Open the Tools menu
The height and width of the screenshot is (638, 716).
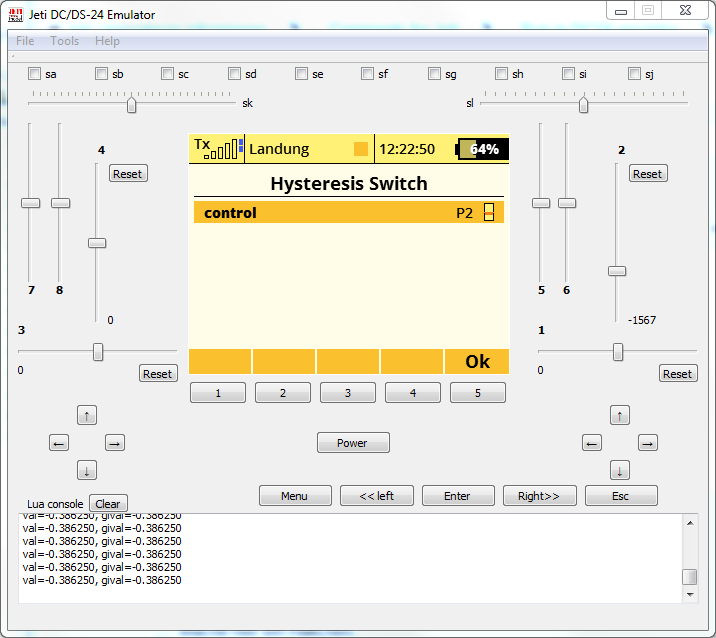pyautogui.click(x=64, y=41)
